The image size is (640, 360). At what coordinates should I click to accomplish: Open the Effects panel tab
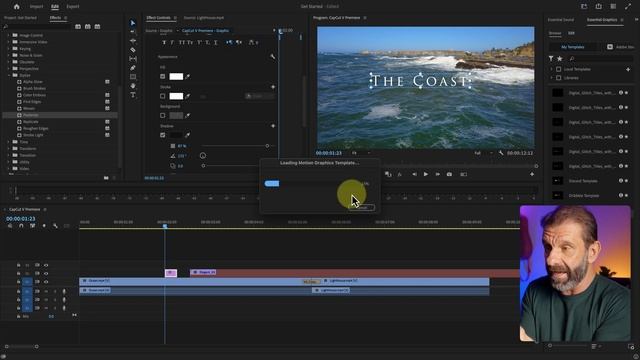point(55,18)
